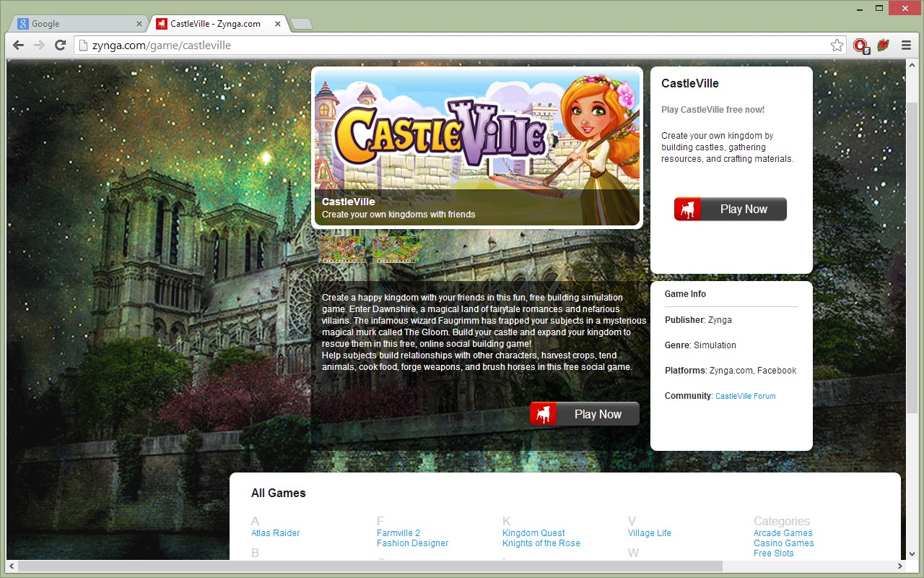Click the scroll up arrow

coord(912,66)
